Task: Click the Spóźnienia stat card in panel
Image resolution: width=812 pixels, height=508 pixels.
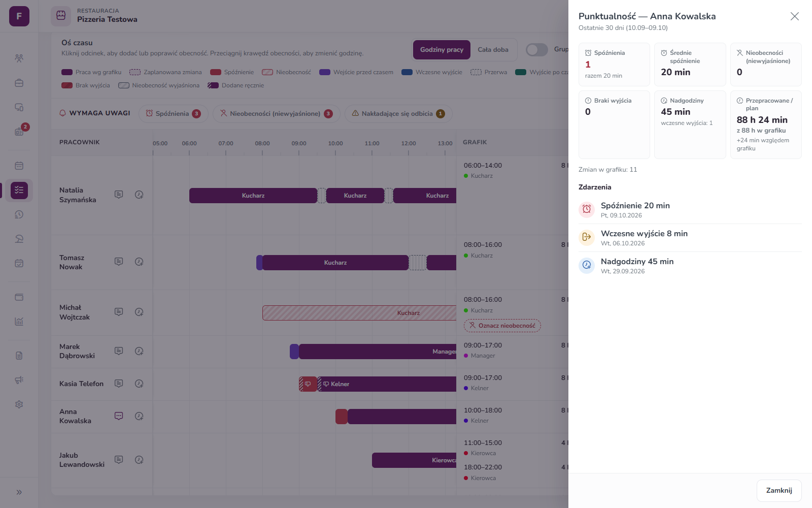Action: [614, 65]
